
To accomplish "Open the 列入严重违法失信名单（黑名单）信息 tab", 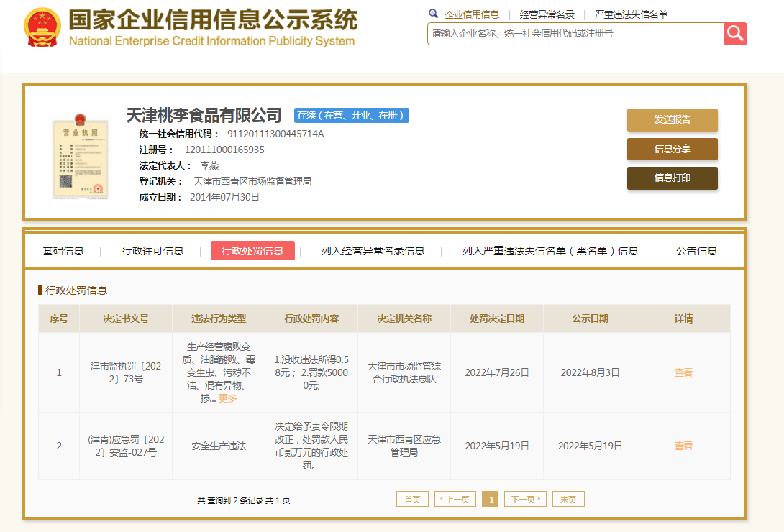I will click(x=550, y=251).
